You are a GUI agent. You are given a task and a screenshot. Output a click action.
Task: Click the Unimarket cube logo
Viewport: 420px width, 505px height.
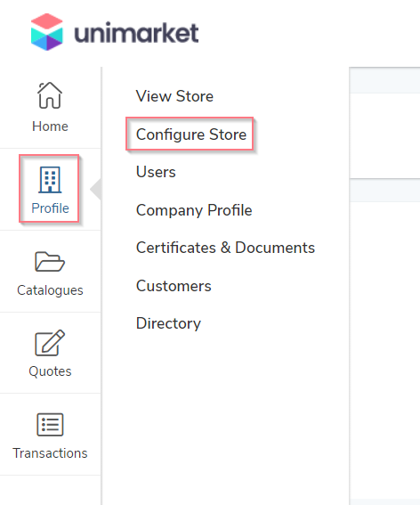coord(46,32)
